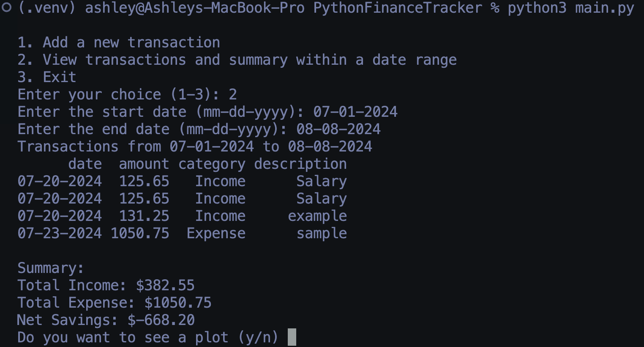Viewport: 644px width, 347px height.
Task: Click the blinking cursor block after plot prompt
Action: (292, 337)
